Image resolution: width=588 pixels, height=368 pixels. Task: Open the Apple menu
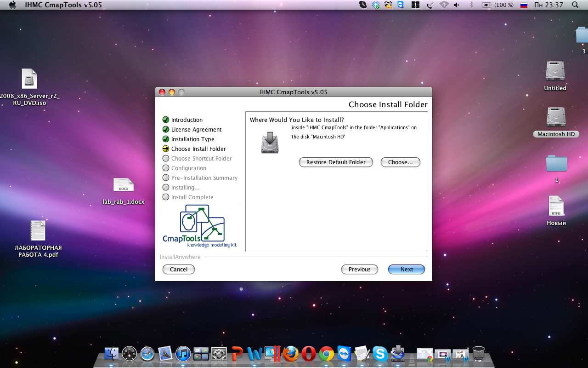click(12, 5)
